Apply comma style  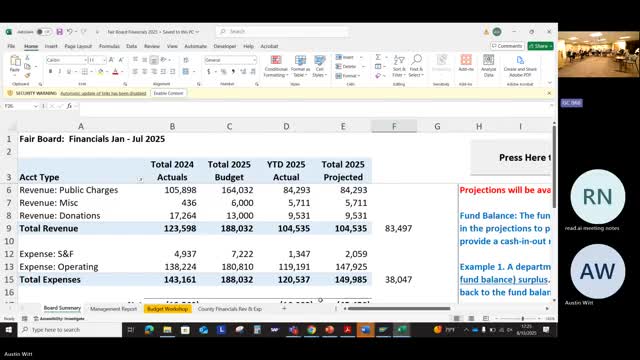[x=233, y=72]
